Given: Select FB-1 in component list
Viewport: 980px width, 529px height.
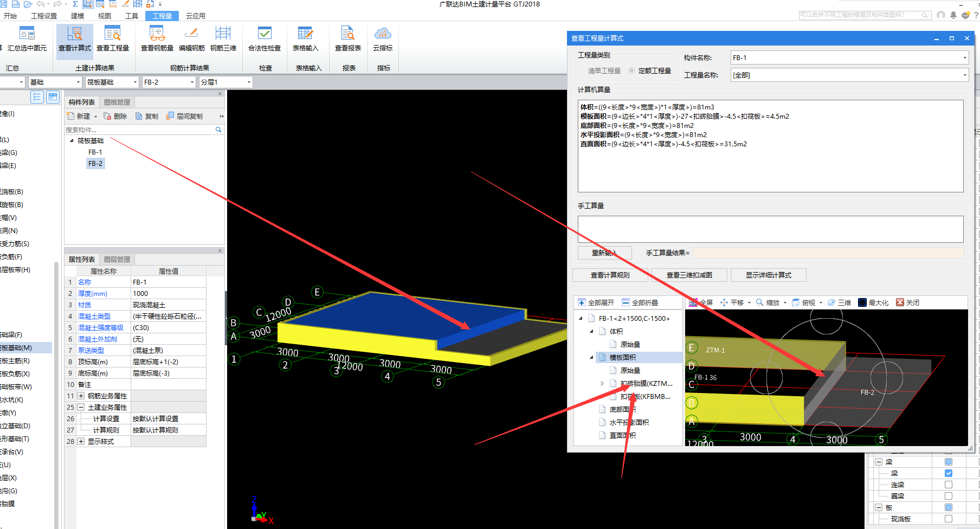Looking at the screenshot, I should [x=95, y=152].
